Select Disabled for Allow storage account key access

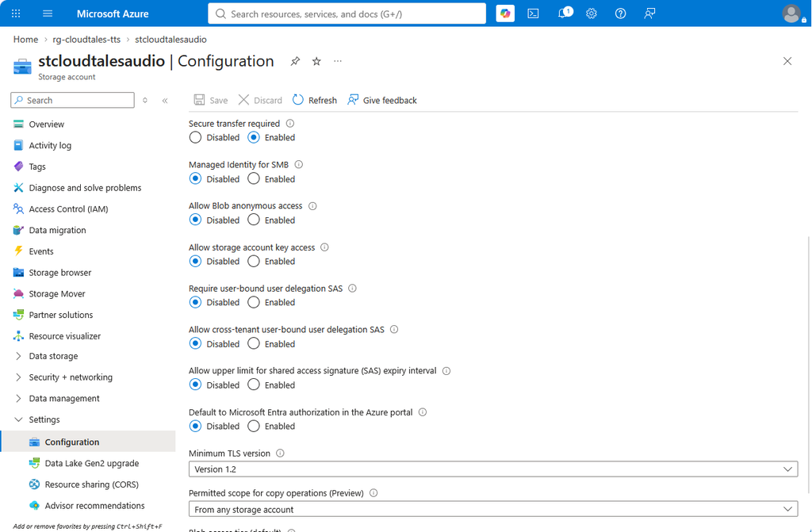point(195,261)
